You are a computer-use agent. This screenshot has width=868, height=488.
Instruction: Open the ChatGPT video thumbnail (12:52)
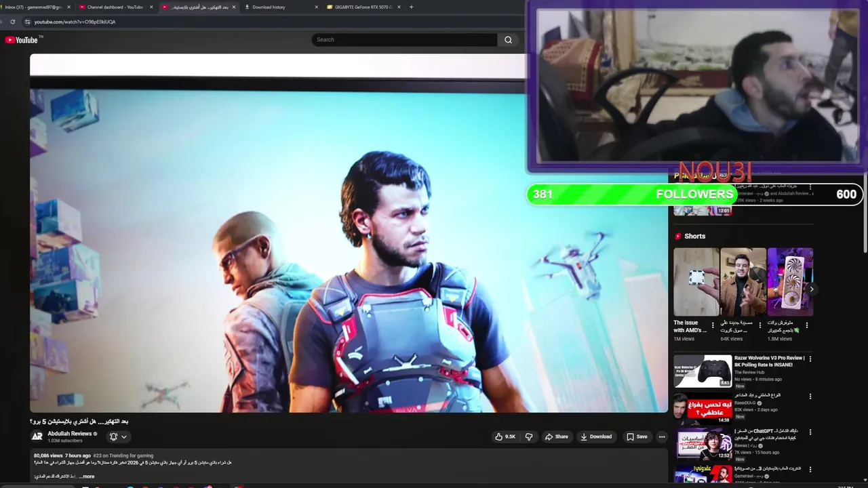[703, 444]
